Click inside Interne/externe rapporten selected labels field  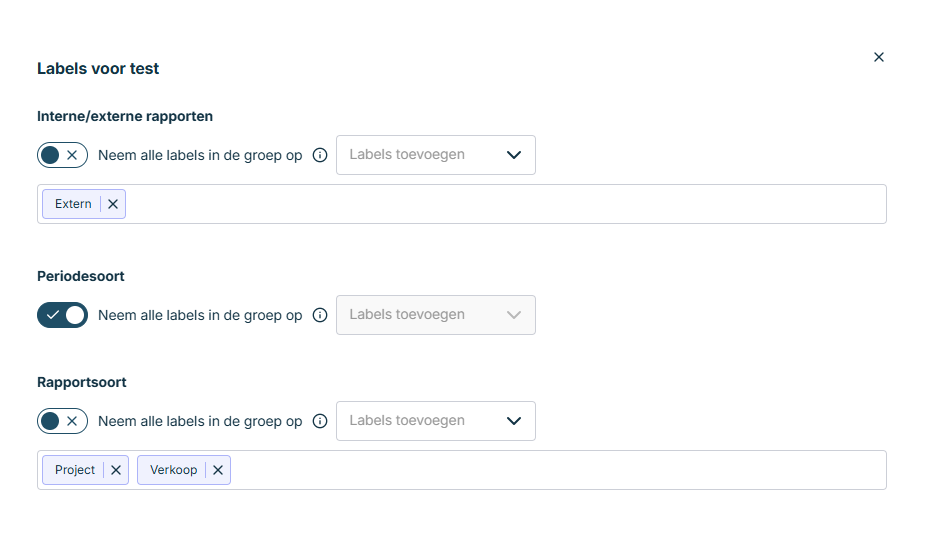500,204
